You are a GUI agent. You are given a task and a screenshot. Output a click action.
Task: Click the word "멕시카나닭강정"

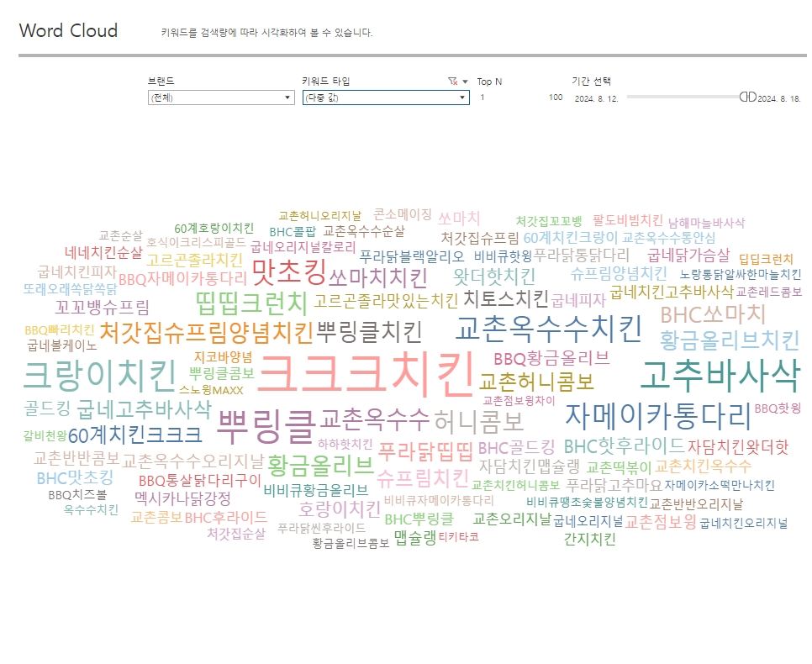pyautogui.click(x=182, y=498)
